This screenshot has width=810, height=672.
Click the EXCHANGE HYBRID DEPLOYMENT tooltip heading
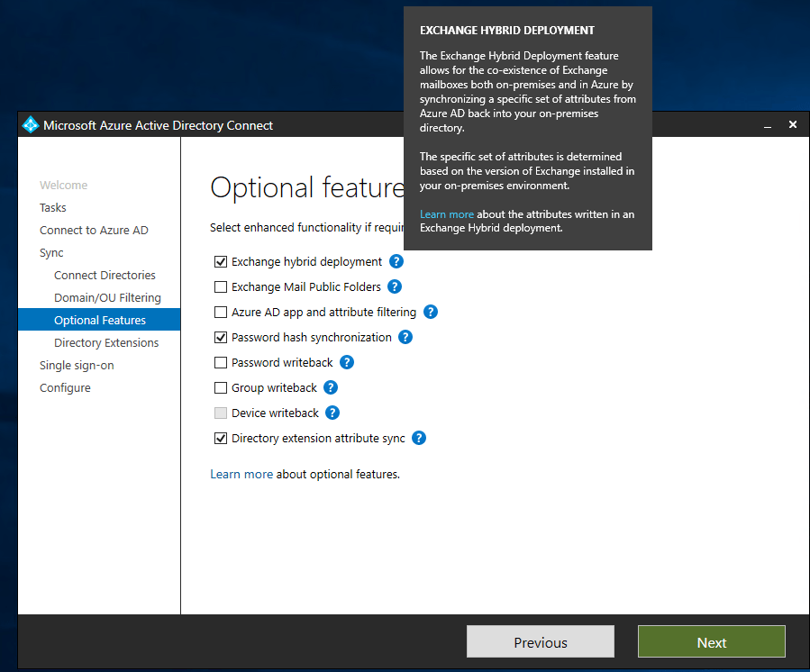(x=506, y=31)
